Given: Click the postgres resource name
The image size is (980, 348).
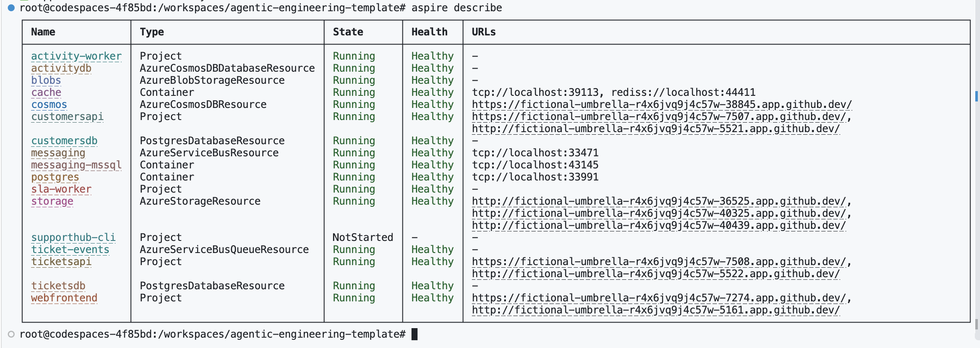Looking at the screenshot, I should [x=55, y=177].
